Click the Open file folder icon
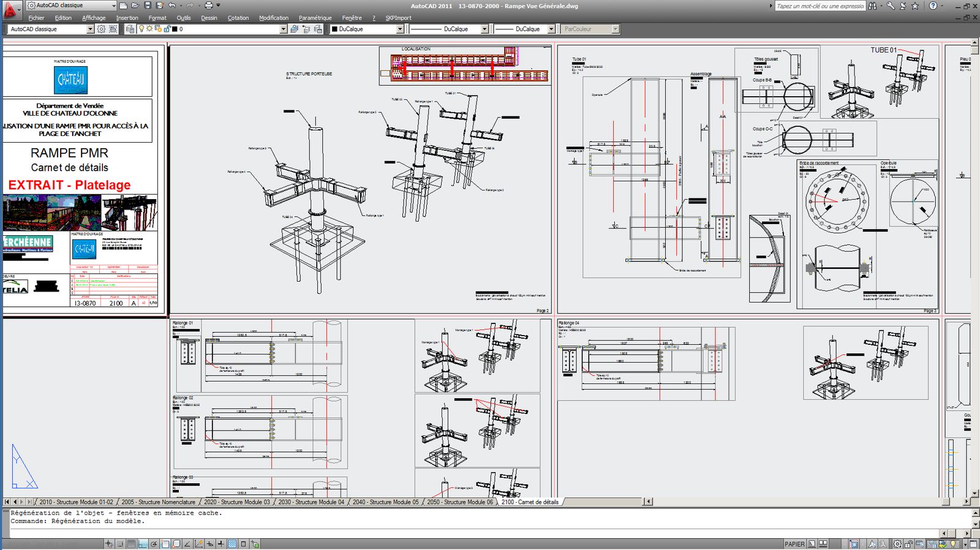 tap(135, 6)
